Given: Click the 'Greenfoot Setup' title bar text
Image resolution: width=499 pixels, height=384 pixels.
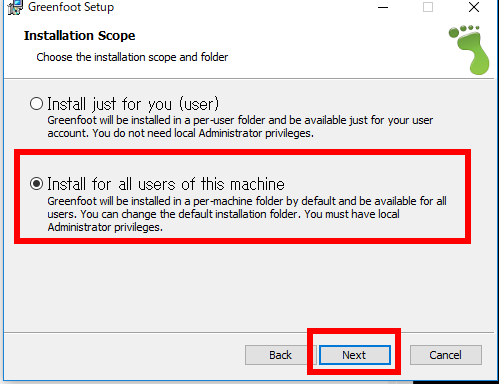Looking at the screenshot, I should pos(71,7).
